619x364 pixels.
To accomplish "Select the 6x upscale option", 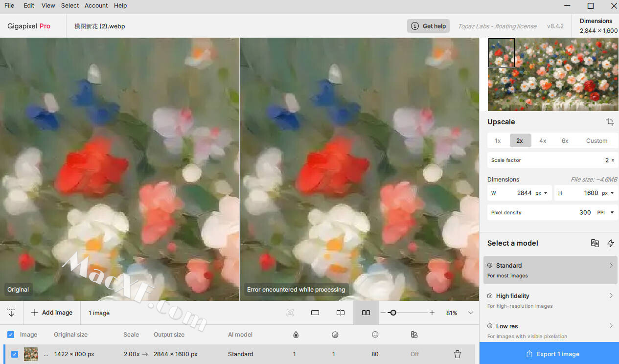I will click(x=565, y=141).
